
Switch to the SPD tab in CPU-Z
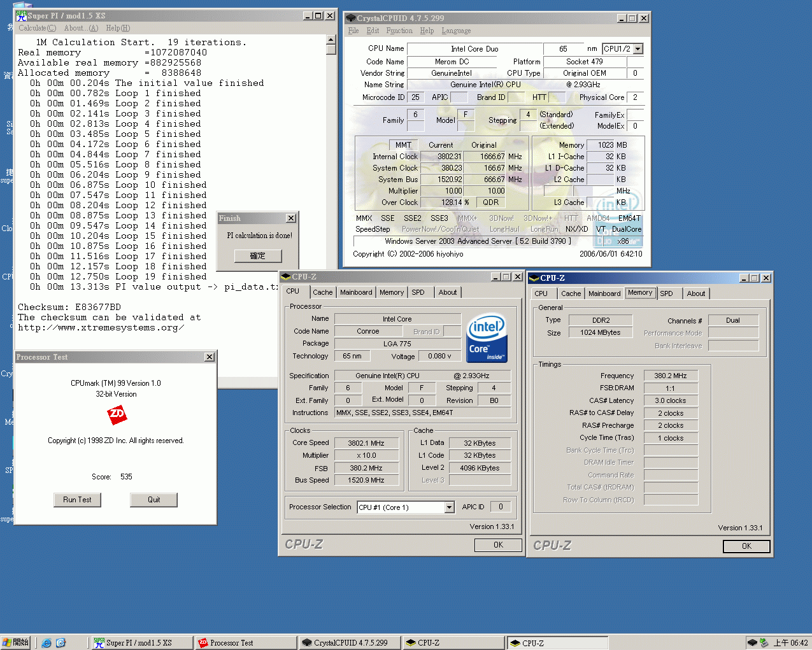click(x=420, y=292)
